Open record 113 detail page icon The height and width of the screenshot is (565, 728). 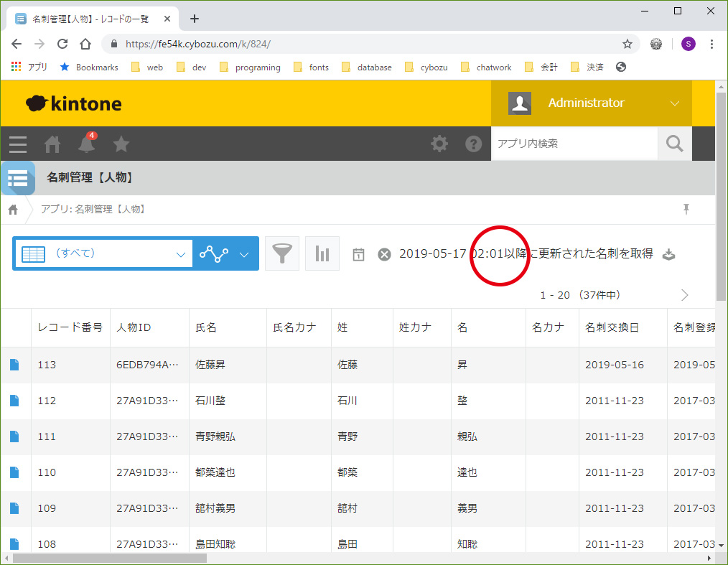(x=15, y=365)
